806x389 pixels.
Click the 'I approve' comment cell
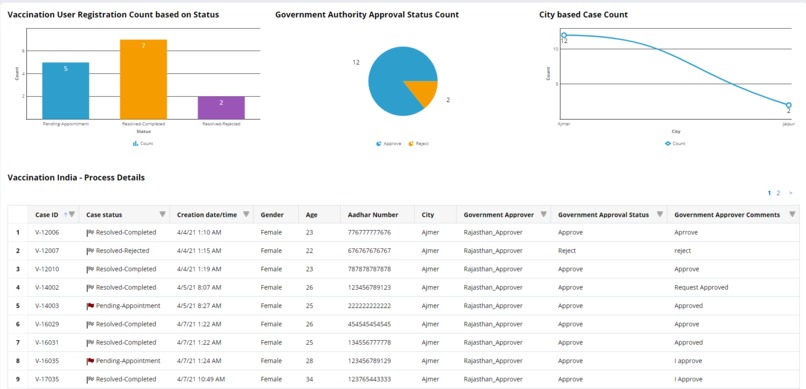tap(687, 361)
